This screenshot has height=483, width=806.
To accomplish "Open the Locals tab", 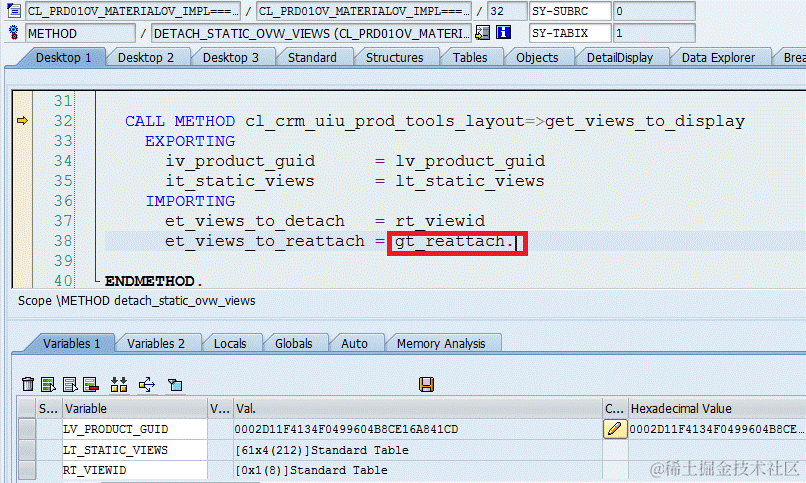I will (230, 343).
